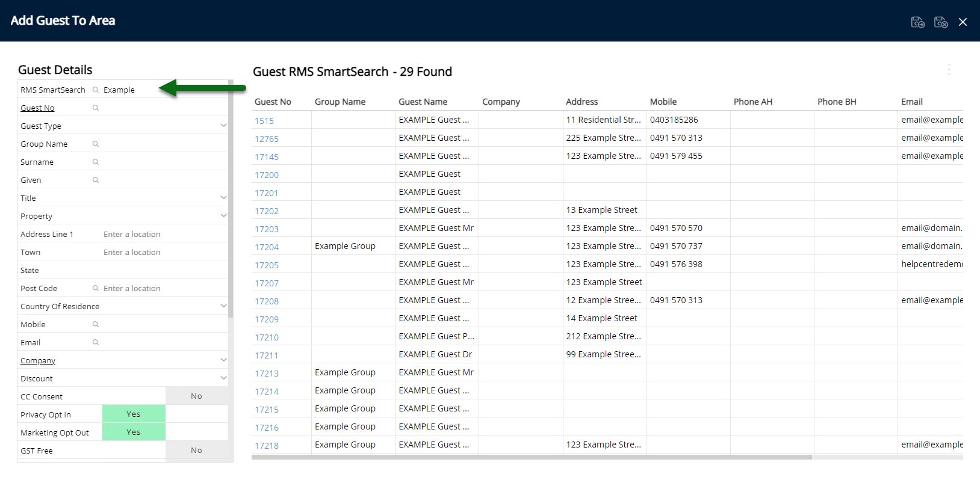Toggle GST Free No option

click(x=197, y=450)
